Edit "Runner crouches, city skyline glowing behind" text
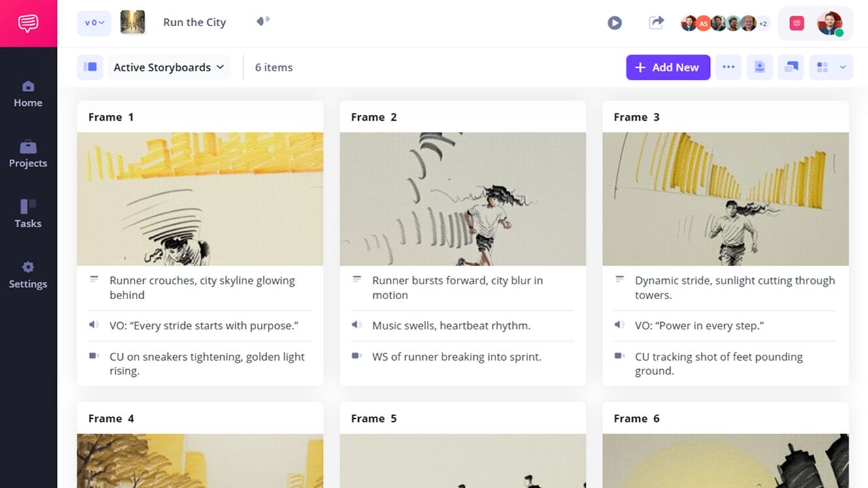868x488 pixels. pos(202,287)
